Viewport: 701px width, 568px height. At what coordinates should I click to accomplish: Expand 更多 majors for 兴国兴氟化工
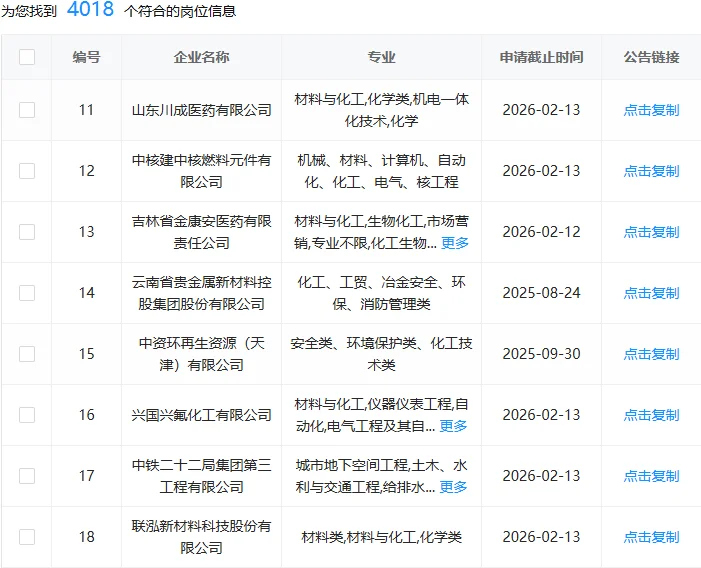[x=453, y=426]
